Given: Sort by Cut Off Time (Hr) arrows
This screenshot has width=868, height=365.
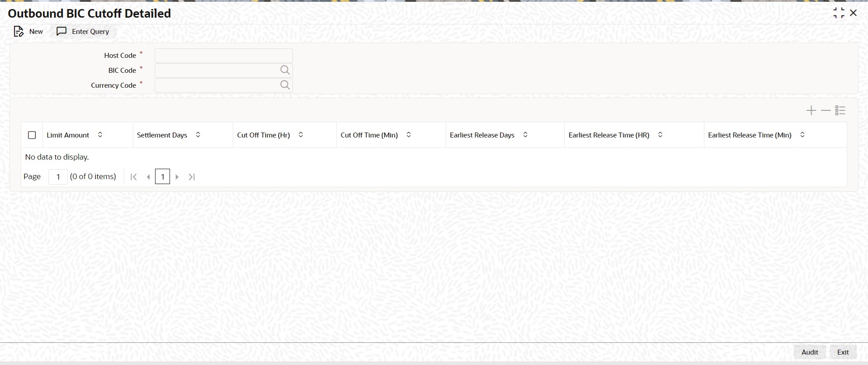Looking at the screenshot, I should (301, 135).
